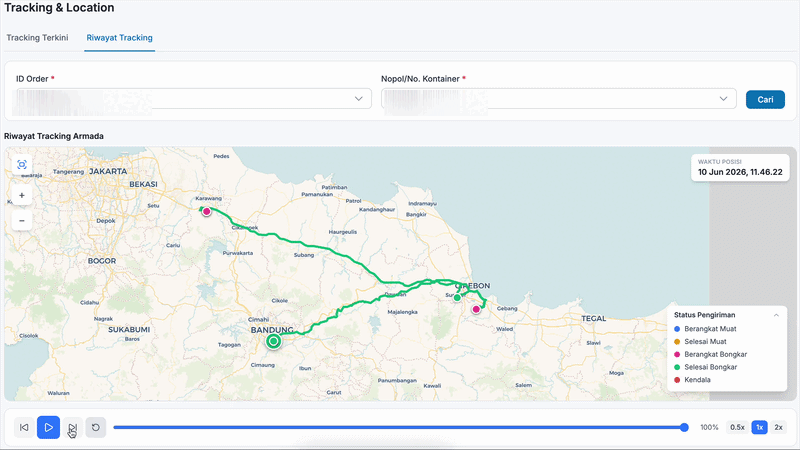Open the Nopol/No. Kontainer dropdown
This screenshot has height=450, width=800.
559,98
